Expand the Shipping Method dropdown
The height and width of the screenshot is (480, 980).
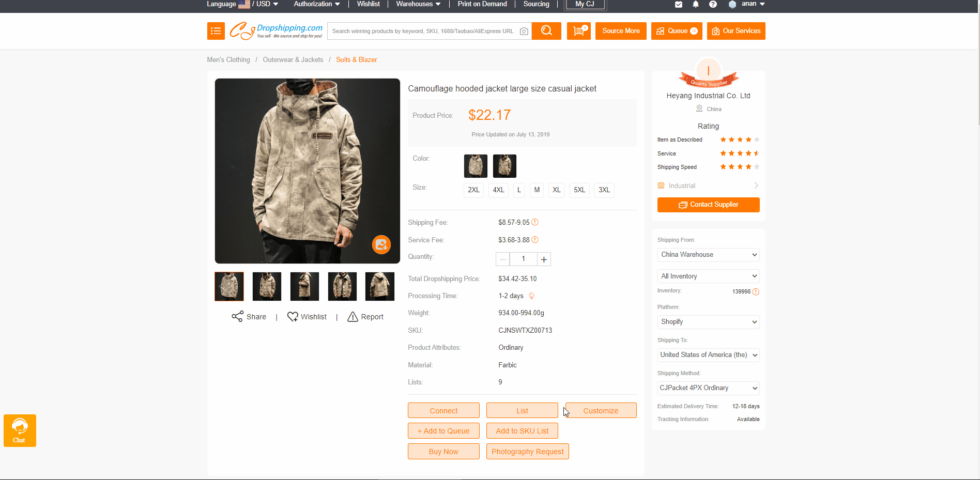(708, 388)
